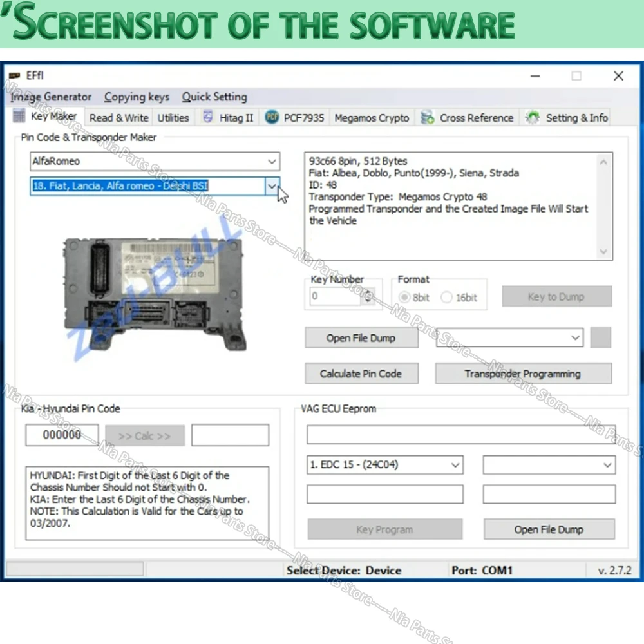Expand the AlfaRomeo brand dropdown
644x644 pixels.
[272, 162]
